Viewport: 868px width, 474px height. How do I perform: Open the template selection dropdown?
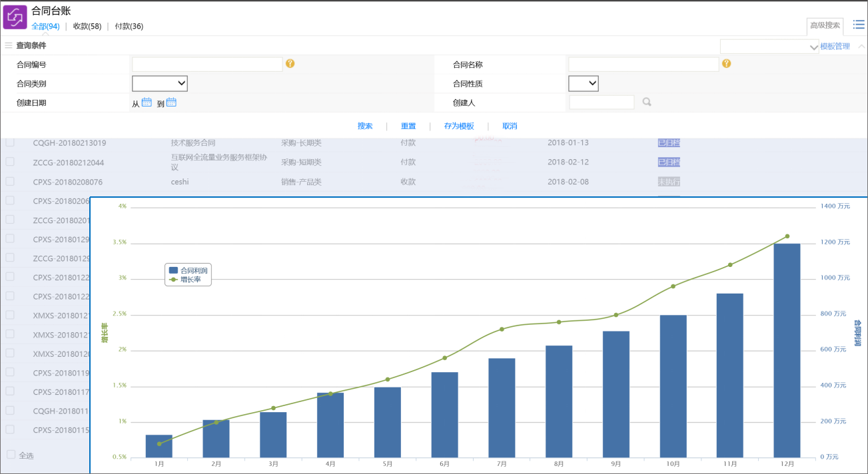pyautogui.click(x=769, y=47)
